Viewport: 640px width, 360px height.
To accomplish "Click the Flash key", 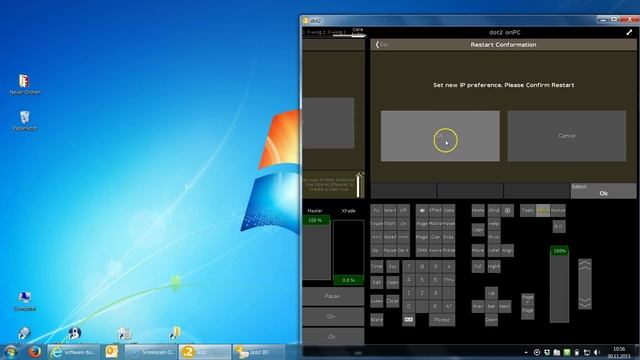I will click(x=390, y=224).
